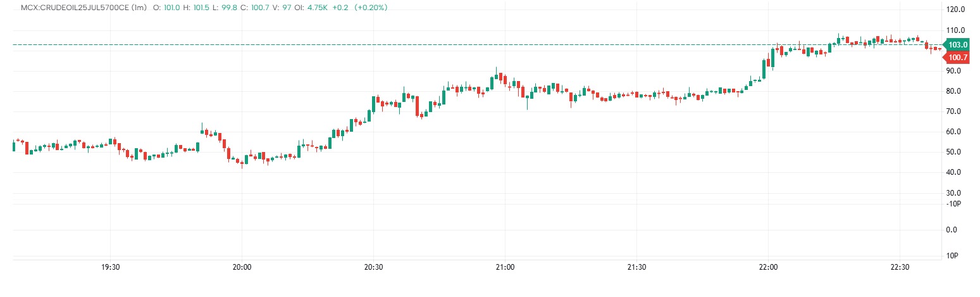Screen dimensions: 980x297
Task: Click the 120.0 price scale label
Action: pos(955,10)
